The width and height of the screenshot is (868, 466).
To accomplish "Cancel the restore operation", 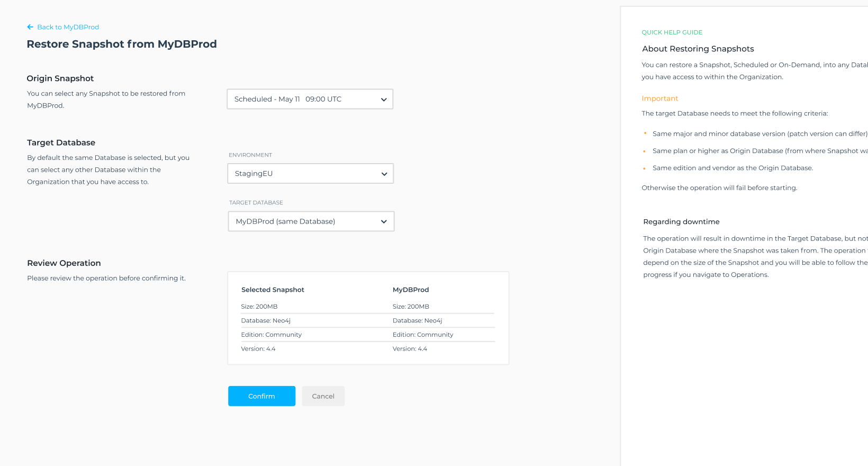I will pyautogui.click(x=323, y=396).
